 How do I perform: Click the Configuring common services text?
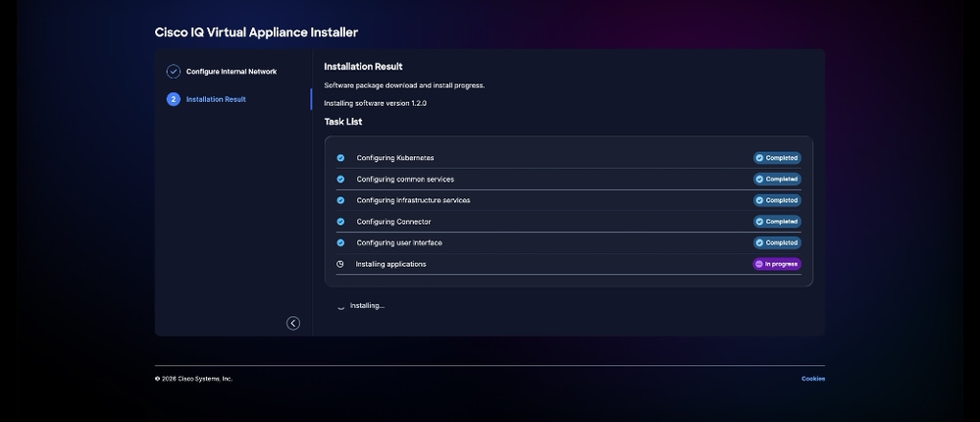pyautogui.click(x=405, y=180)
